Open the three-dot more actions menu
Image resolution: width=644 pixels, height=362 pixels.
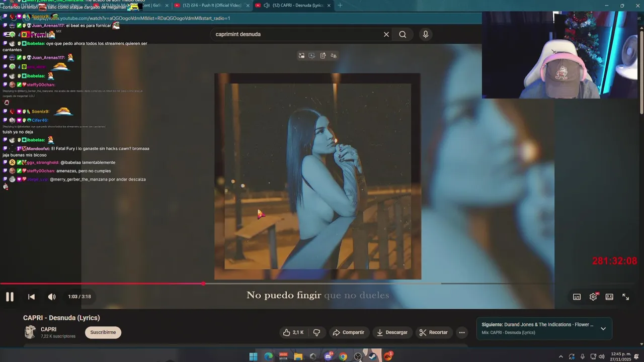462,332
